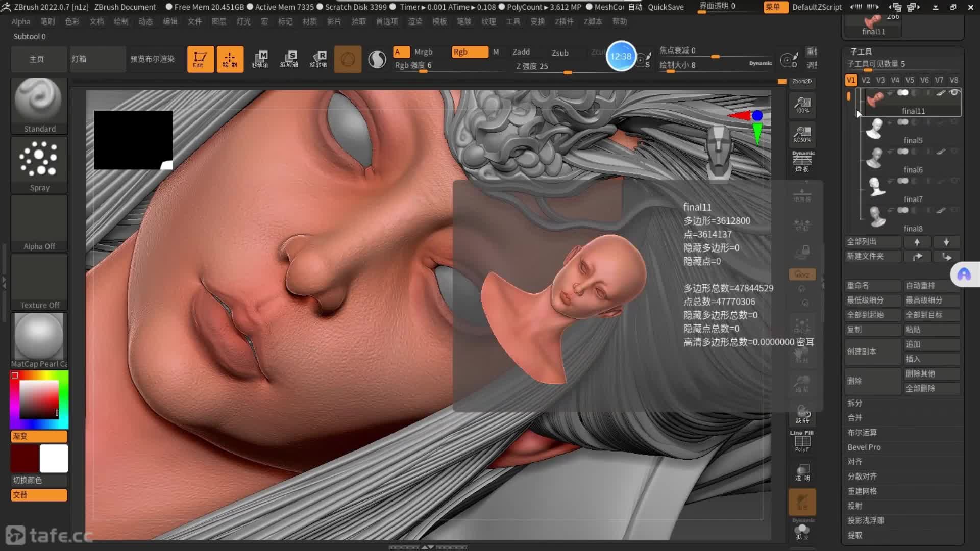980x551 pixels.
Task: Switch to the V2 visibility set tab
Action: [x=866, y=80]
